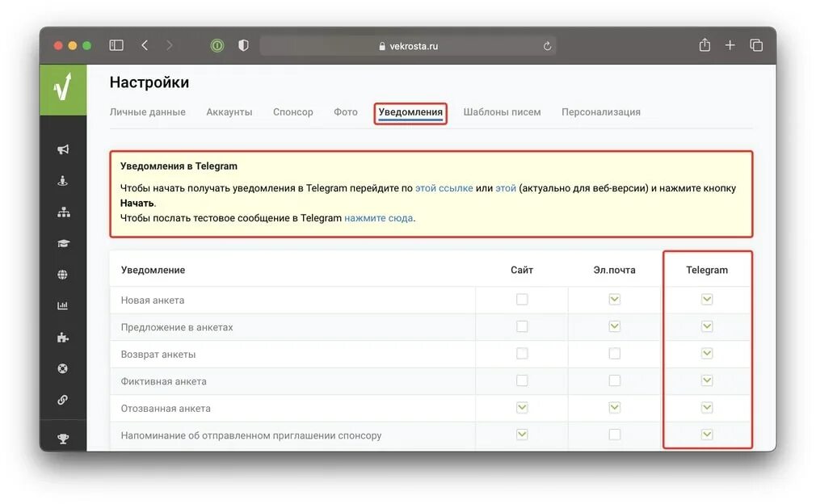Show the Safari tab overview

tap(756, 45)
